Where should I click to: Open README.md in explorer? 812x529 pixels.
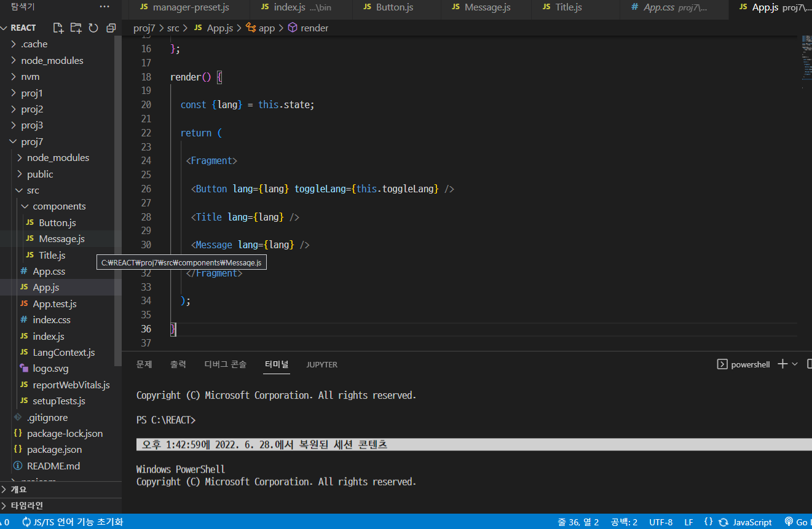coord(53,466)
